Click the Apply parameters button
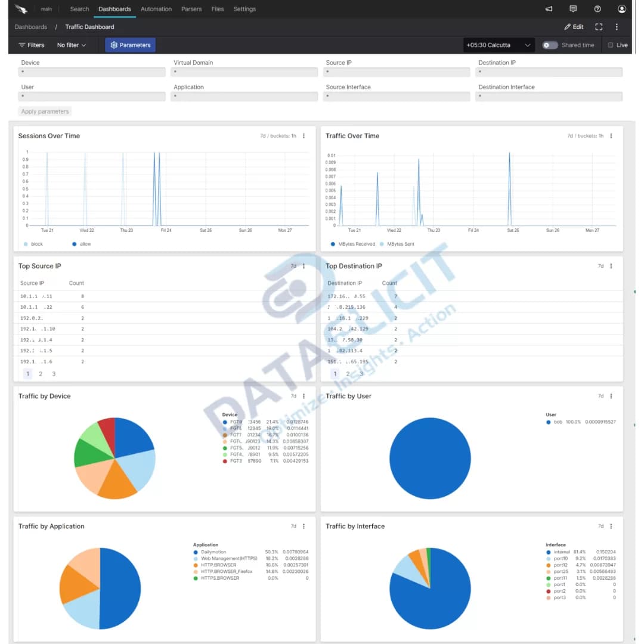This screenshot has width=644, height=644. (44, 111)
